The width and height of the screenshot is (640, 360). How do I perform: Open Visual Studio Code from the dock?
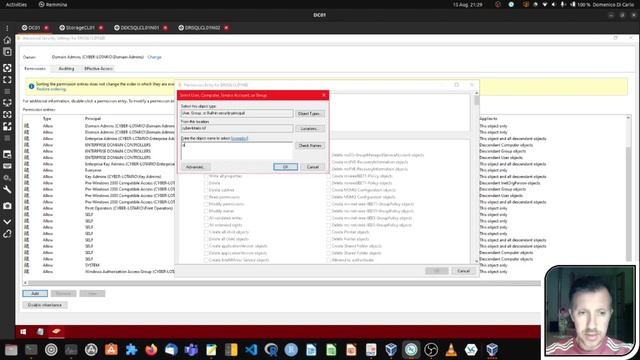pyautogui.click(x=251, y=350)
